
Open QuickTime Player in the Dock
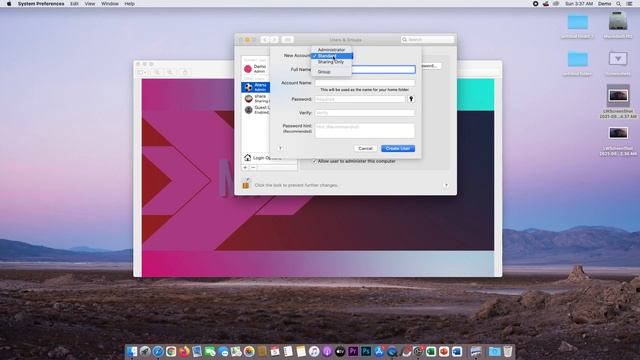coord(392,351)
